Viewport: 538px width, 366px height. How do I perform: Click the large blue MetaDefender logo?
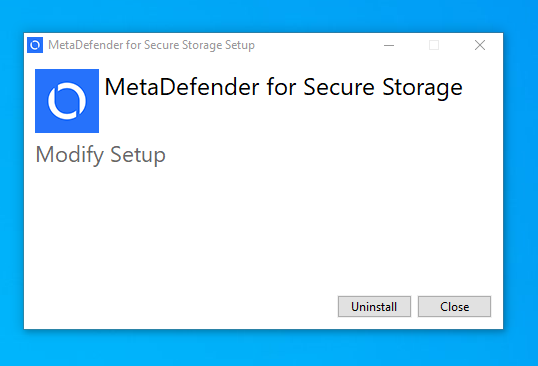tap(67, 101)
